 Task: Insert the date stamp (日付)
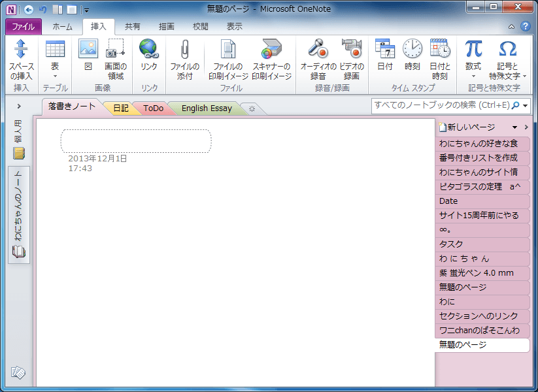pyautogui.click(x=384, y=55)
